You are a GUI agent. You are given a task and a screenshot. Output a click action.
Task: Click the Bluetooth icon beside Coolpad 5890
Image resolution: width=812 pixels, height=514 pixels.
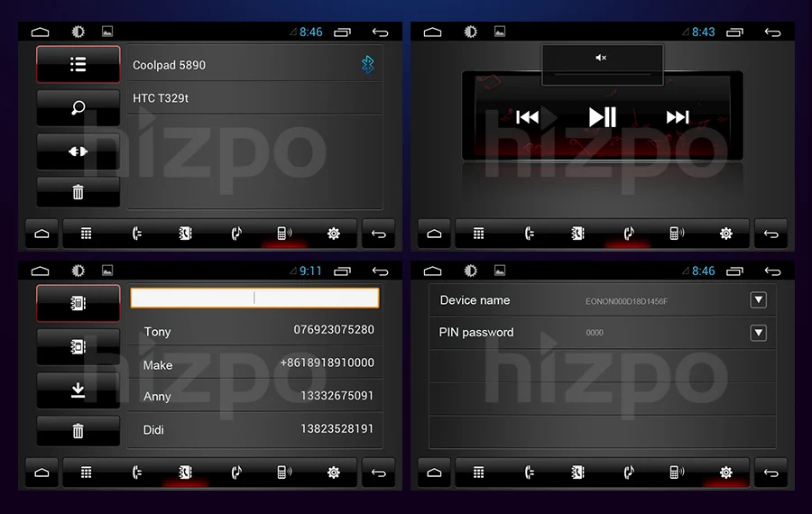tap(368, 64)
